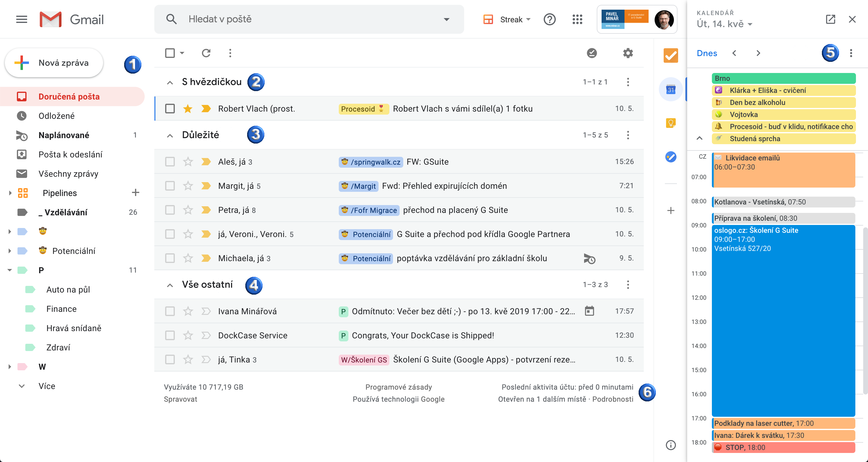Show advanced search options dropdown

[446, 19]
